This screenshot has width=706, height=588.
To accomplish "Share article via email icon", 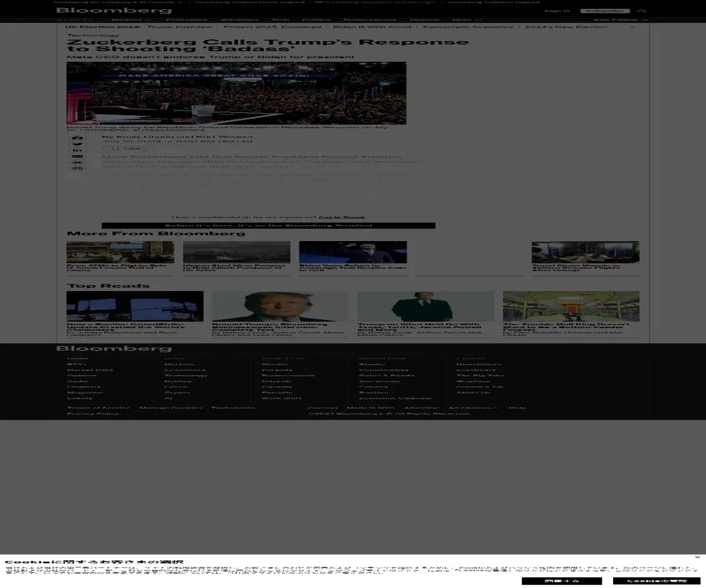I will (x=78, y=157).
